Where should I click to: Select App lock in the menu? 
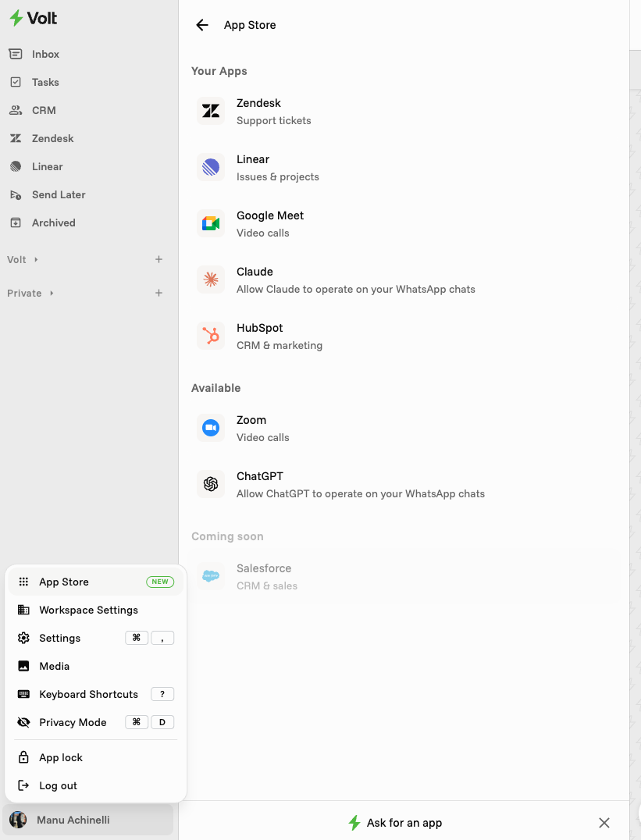96,757
